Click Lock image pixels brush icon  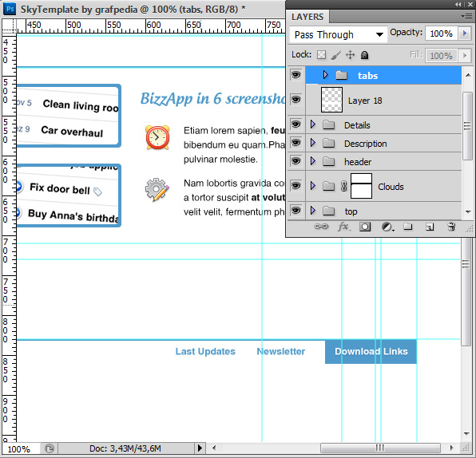tap(335, 55)
